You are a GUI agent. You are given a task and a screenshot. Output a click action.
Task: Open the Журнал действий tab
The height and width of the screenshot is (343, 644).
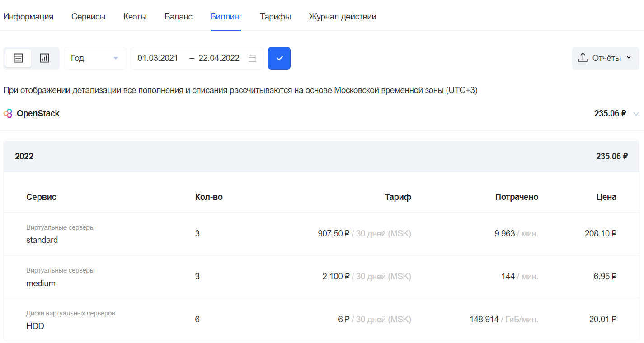(343, 17)
